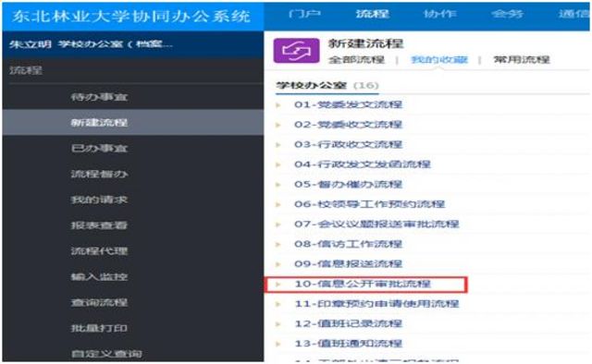
Task: Open 11-印章预约申请使用流程 link
Action: click(376, 304)
